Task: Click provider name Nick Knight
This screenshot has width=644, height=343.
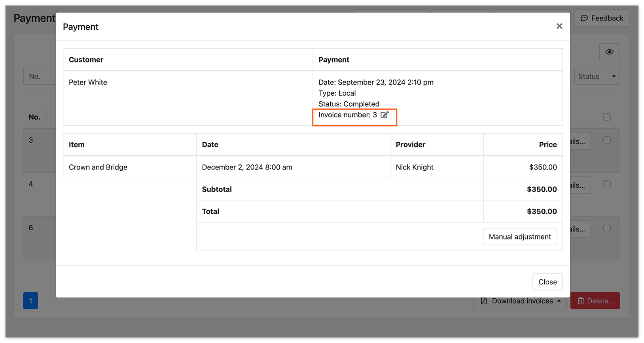Action: pos(415,167)
